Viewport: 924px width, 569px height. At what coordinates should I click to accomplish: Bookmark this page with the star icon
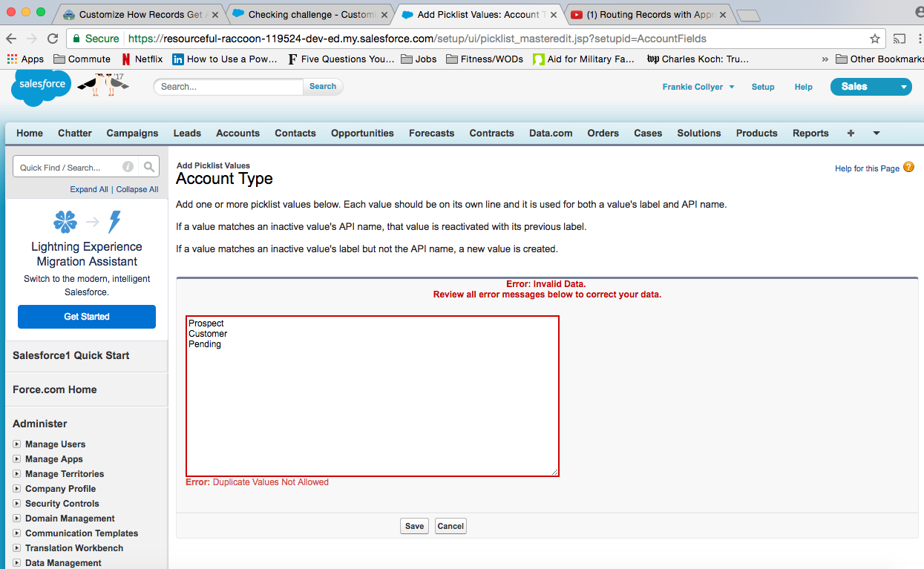point(875,39)
